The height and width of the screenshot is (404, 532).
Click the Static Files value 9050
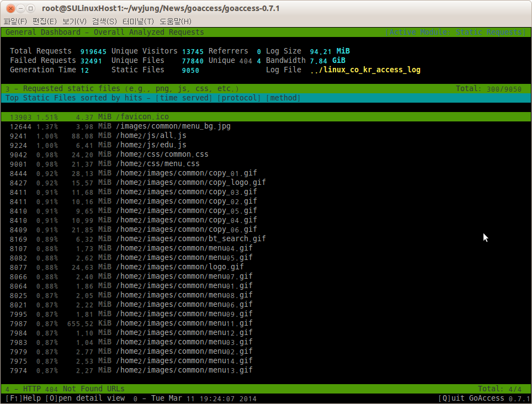pyautogui.click(x=190, y=71)
